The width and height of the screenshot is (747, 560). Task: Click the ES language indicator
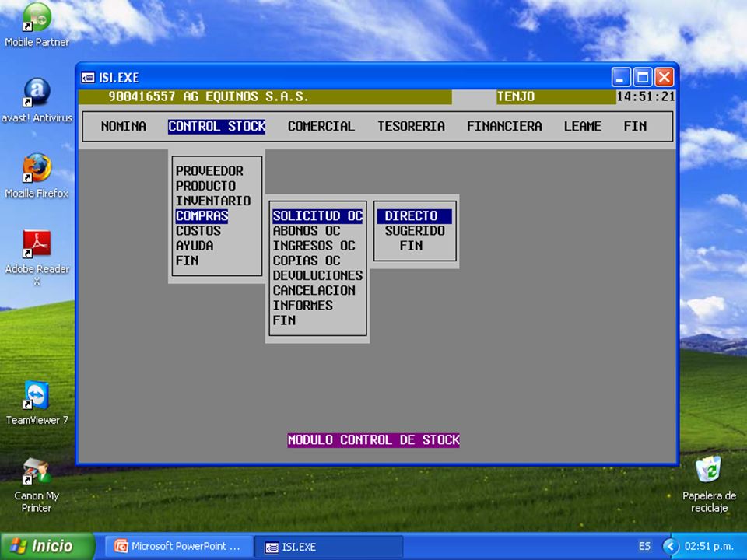(x=644, y=546)
